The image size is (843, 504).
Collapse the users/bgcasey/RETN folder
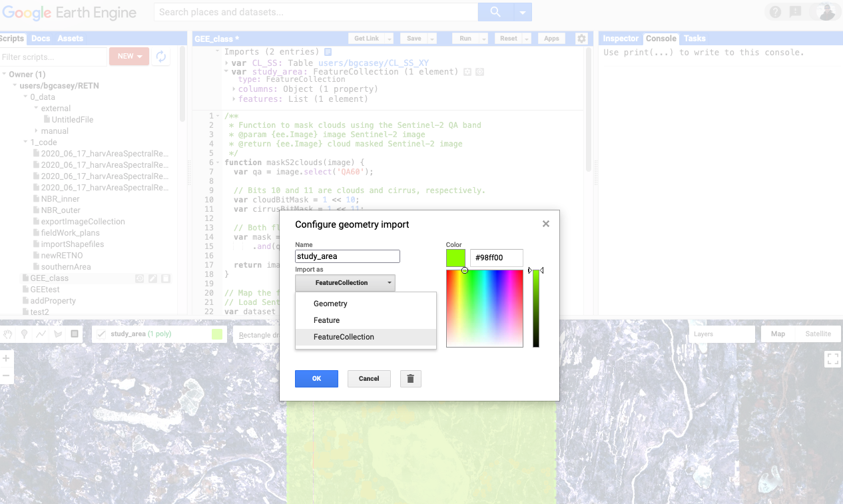(15, 86)
